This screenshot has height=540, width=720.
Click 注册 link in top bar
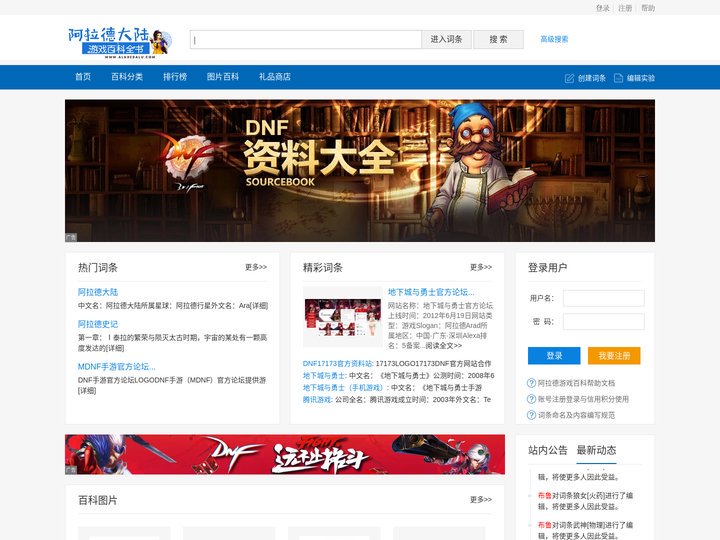(x=625, y=8)
